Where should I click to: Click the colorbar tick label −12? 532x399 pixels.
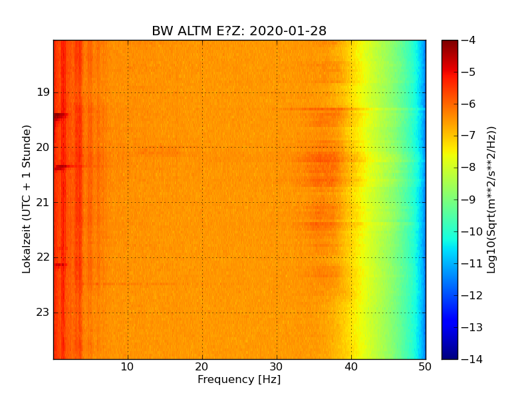click(472, 295)
